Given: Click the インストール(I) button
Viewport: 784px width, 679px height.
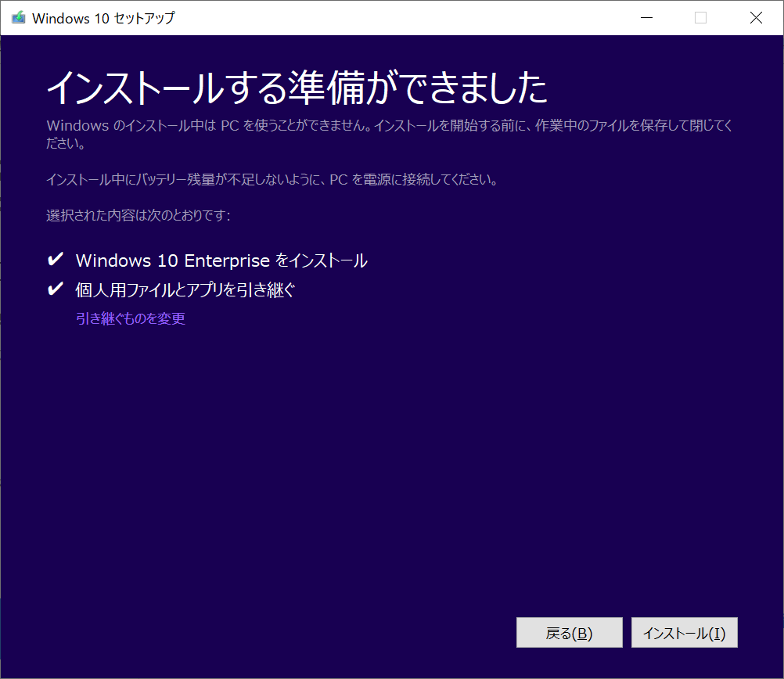Looking at the screenshot, I should [684, 633].
